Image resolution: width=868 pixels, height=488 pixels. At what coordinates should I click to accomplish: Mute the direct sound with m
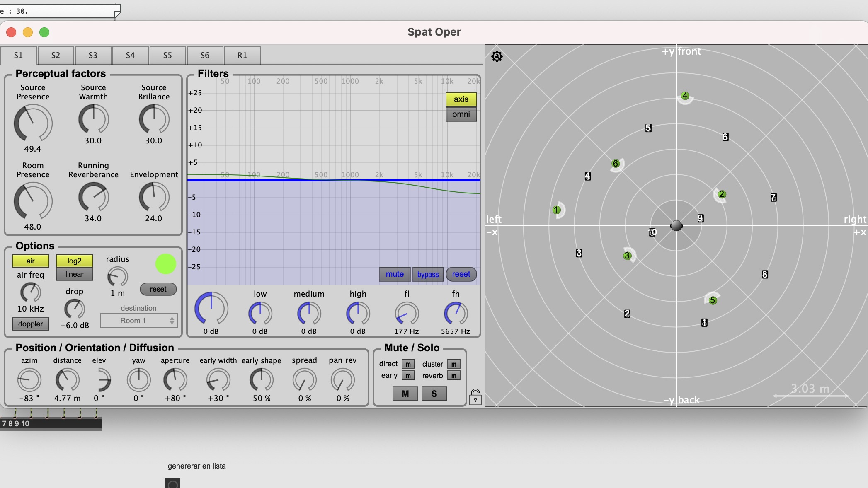408,364
